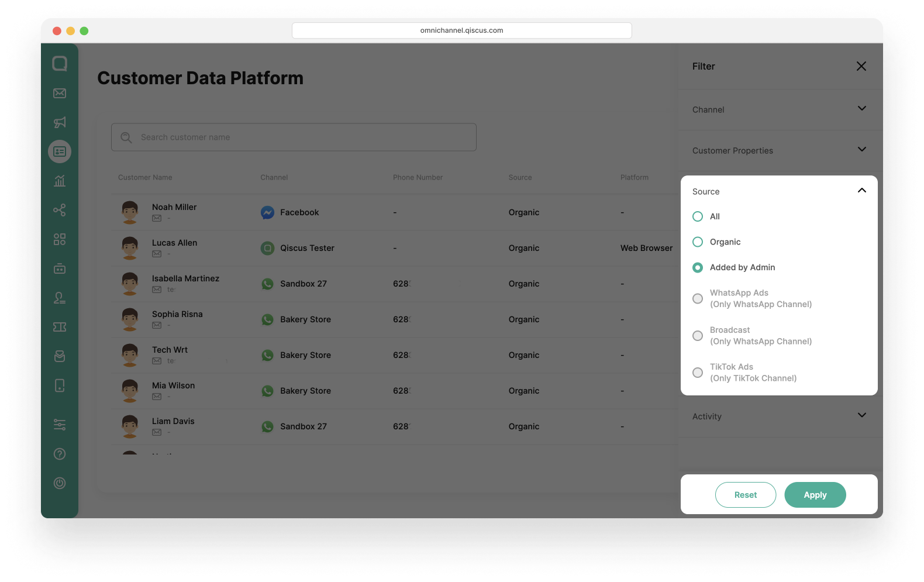Click the Qiscus Tester channel icon

[x=267, y=249]
